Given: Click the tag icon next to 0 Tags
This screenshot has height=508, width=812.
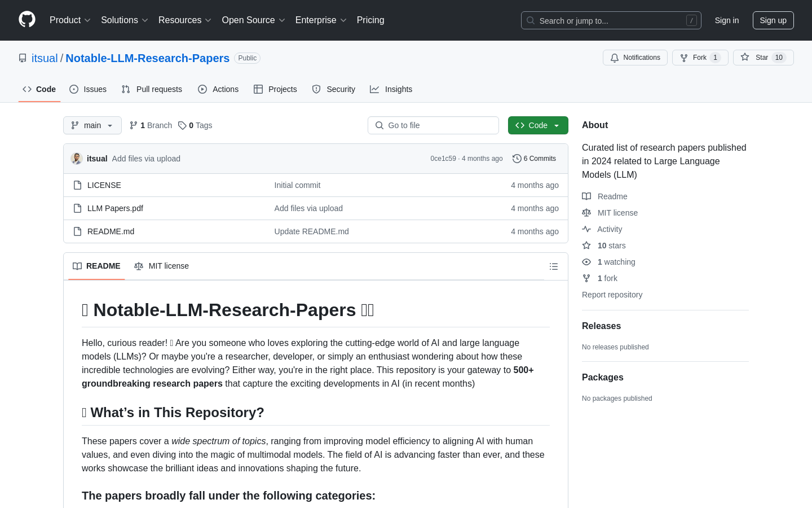Looking at the screenshot, I should [182, 125].
